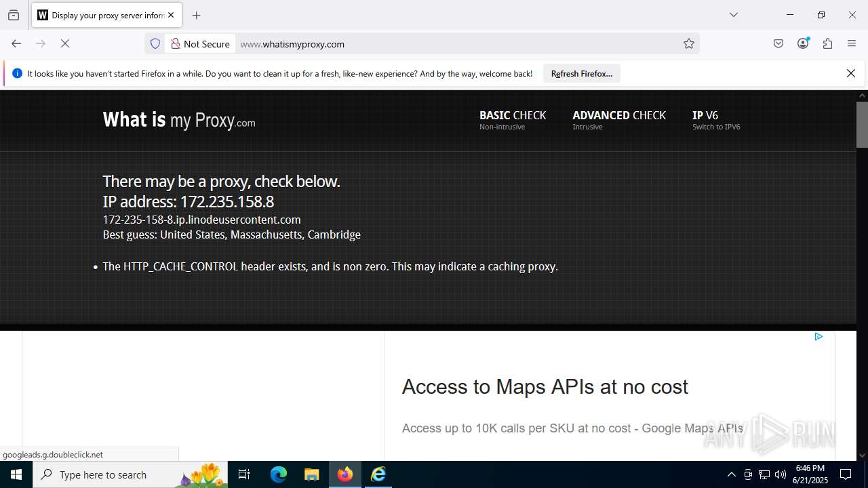Select Firefox on the taskbar
The image size is (868, 488).
coord(345,474)
